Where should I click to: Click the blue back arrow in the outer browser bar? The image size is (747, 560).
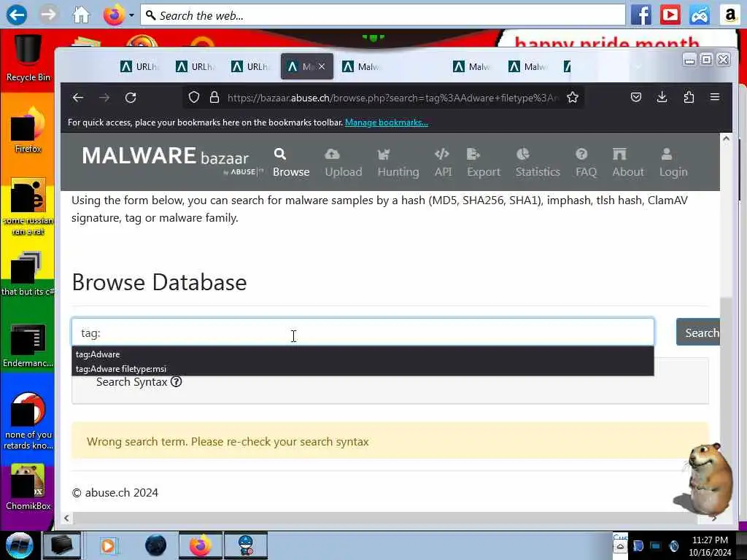(17, 15)
